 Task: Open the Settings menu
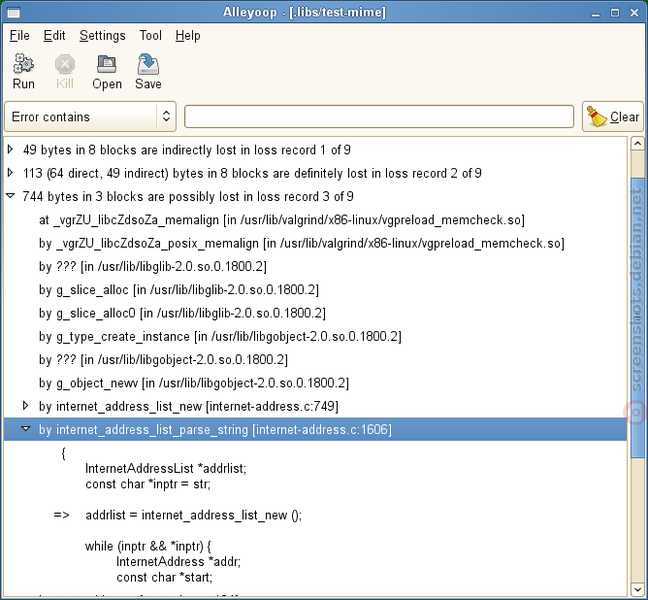tap(102, 36)
